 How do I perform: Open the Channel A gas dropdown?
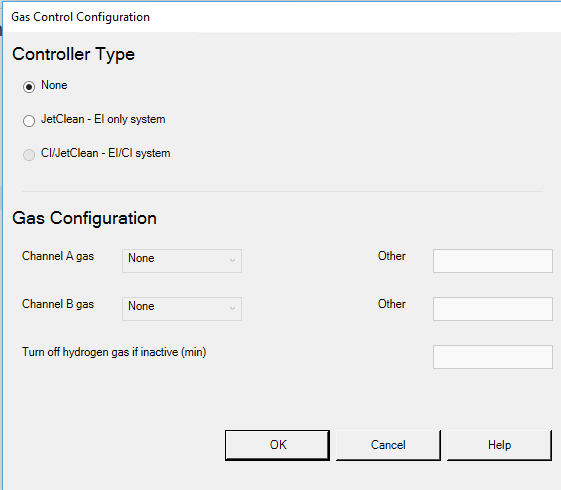[182, 261]
